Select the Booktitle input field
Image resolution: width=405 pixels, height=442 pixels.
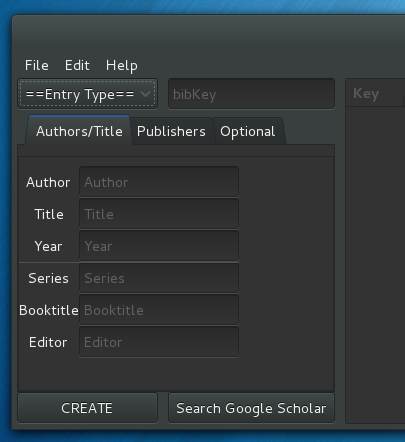159,310
